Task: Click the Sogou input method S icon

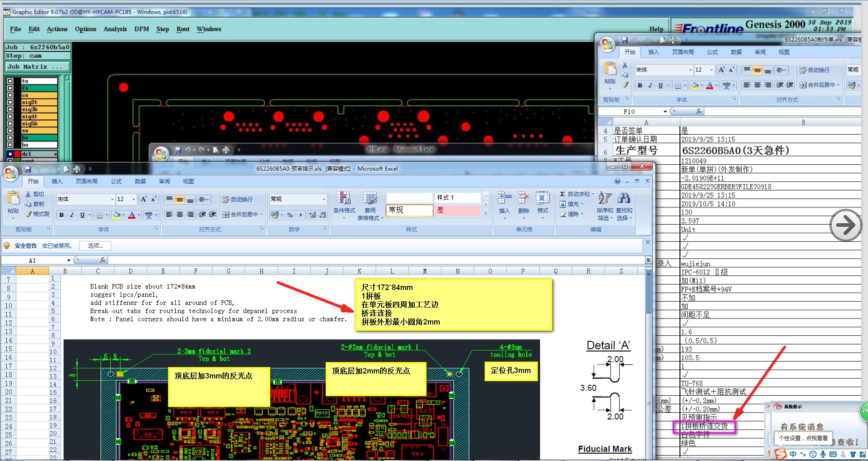Action: click(x=780, y=454)
